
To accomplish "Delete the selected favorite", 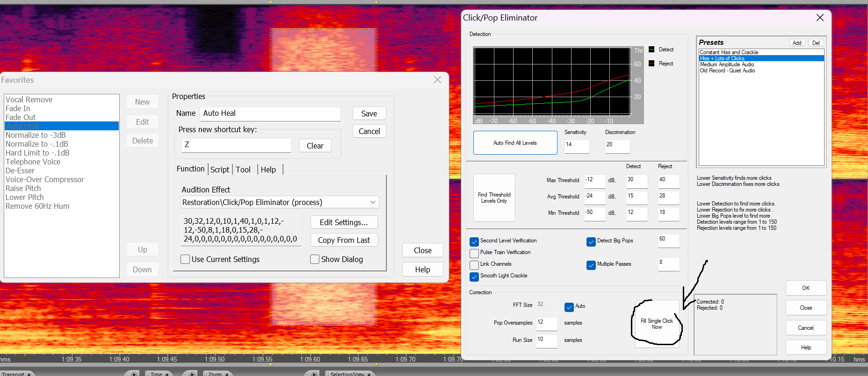I will [143, 141].
